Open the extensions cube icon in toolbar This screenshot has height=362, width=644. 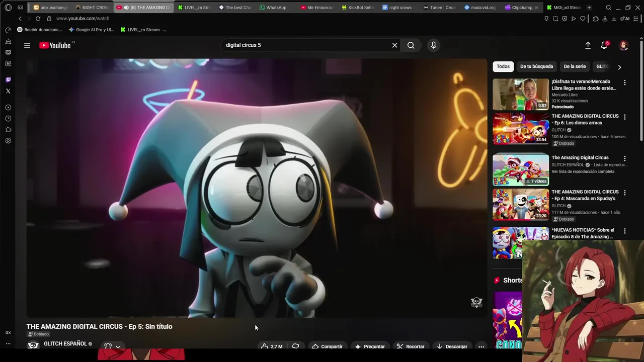596,19
